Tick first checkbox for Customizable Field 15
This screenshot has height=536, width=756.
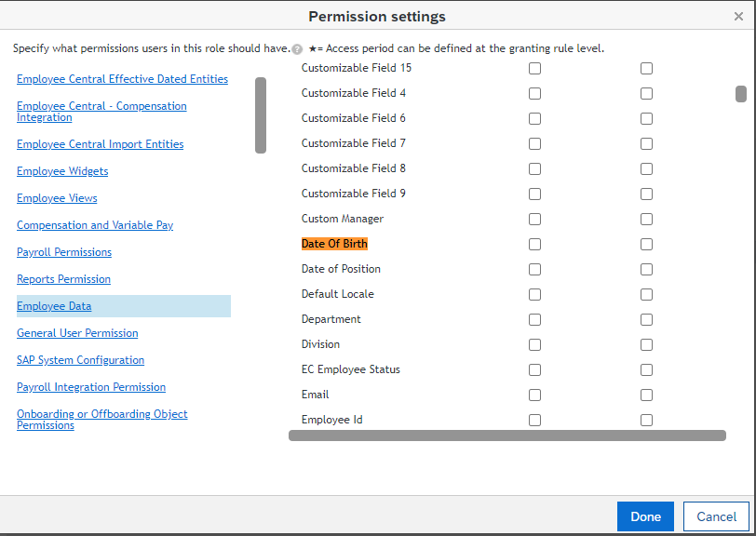click(x=534, y=69)
